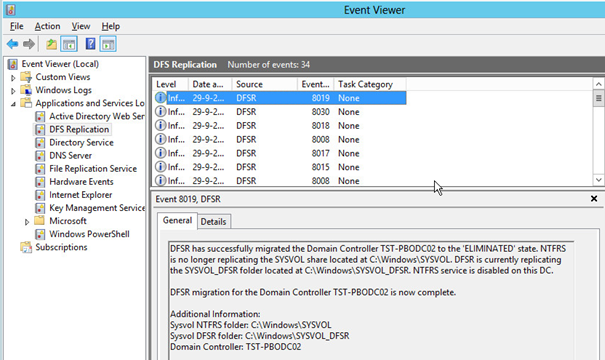Open the Subscriptions node
The image size is (605, 360).
point(61,247)
